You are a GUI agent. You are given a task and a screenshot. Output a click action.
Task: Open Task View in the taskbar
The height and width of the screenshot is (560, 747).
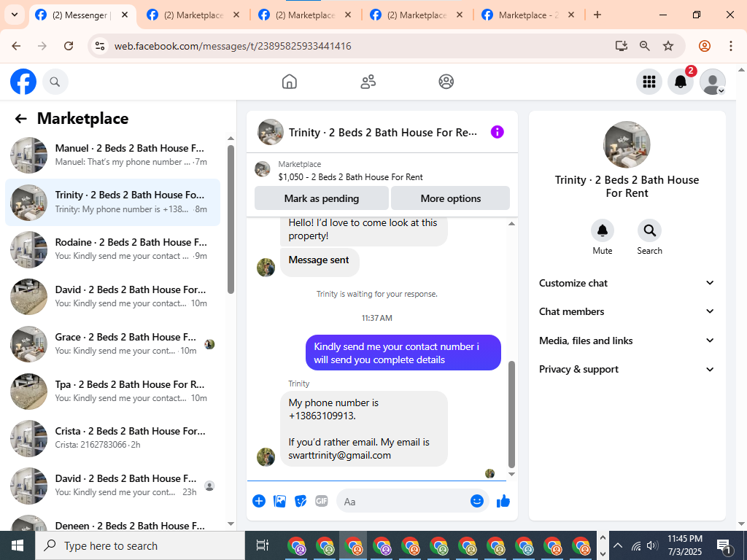(x=263, y=545)
